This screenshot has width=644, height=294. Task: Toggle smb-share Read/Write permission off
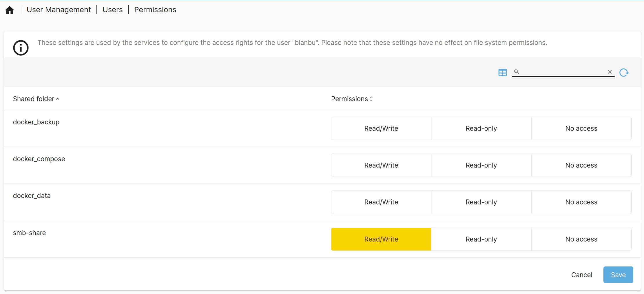point(381,239)
